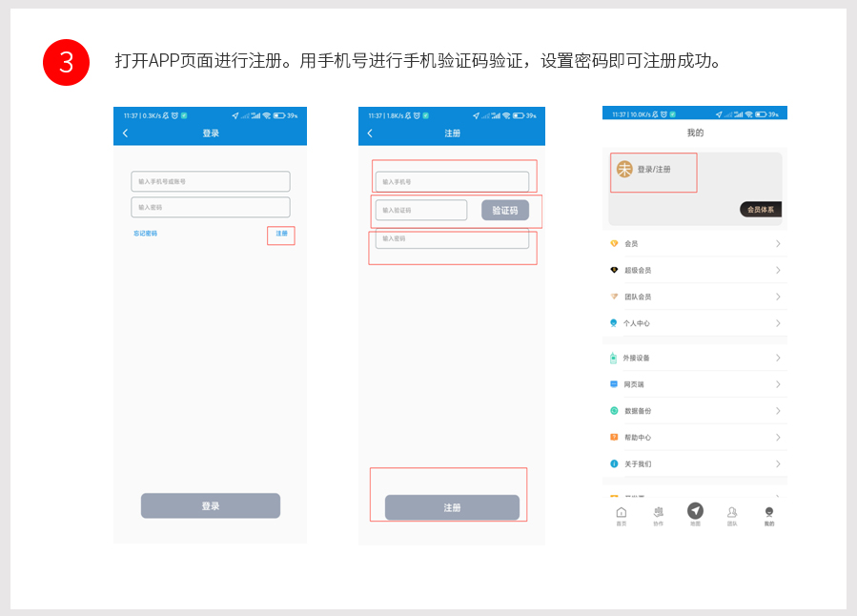Focus the 输入手机号 field on the register screen
Viewport: 857px width, 616px height.
[452, 181]
